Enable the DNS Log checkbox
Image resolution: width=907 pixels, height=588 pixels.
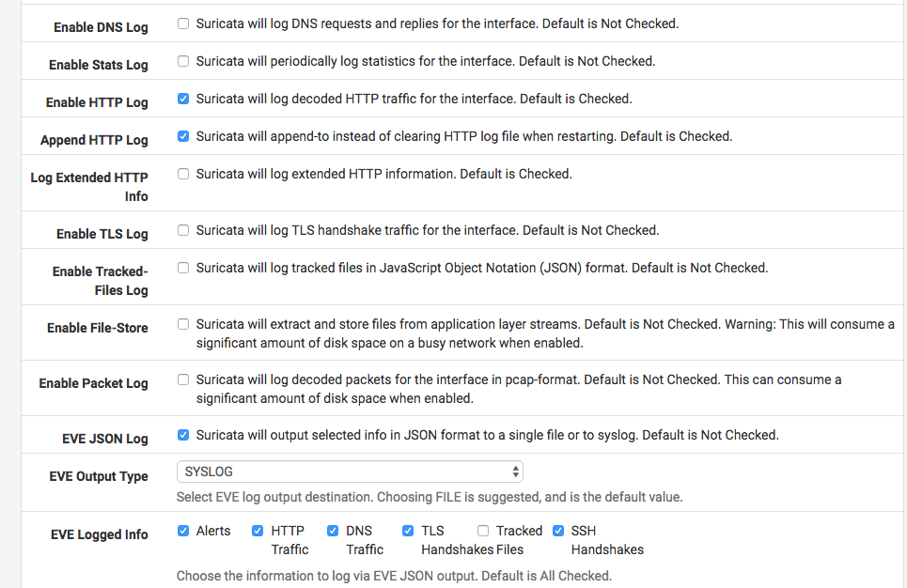183,23
